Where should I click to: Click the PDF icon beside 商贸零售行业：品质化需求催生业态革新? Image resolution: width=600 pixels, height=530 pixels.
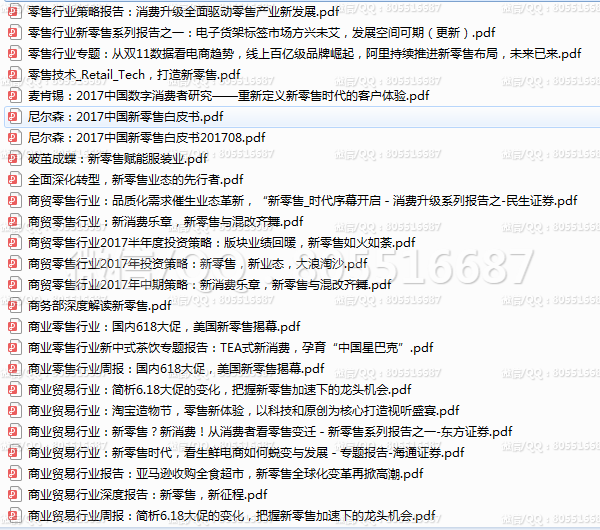pos(14,201)
